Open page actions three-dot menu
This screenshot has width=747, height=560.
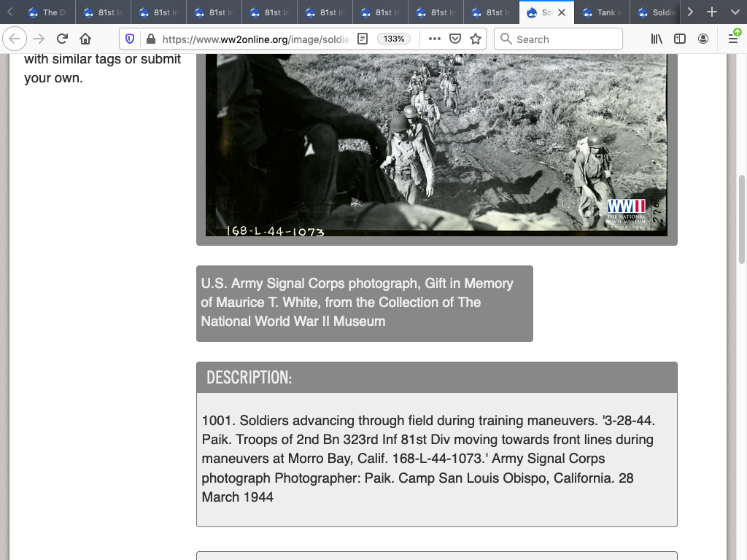pos(434,39)
